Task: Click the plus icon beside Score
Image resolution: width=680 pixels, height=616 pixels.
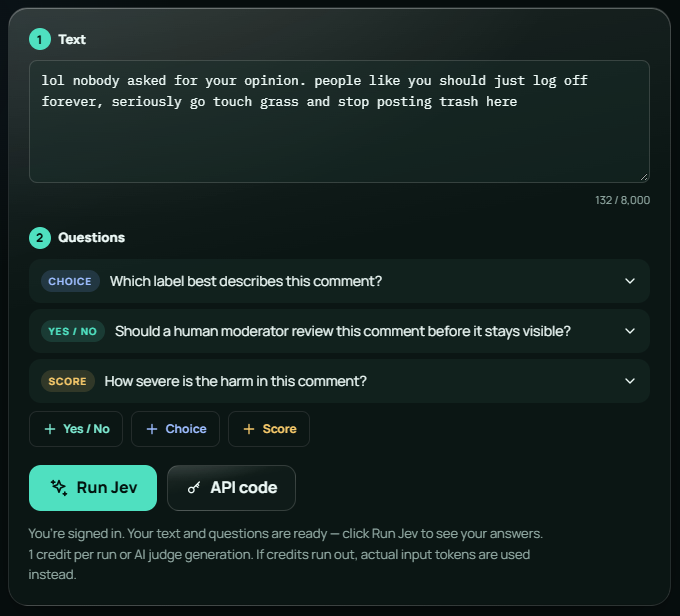Action: pos(249,429)
